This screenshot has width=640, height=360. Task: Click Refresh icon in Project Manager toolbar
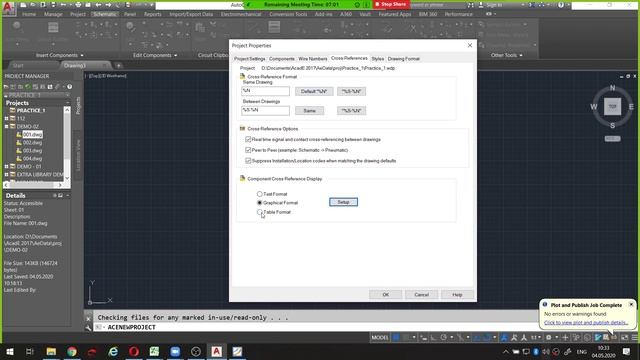28,87
